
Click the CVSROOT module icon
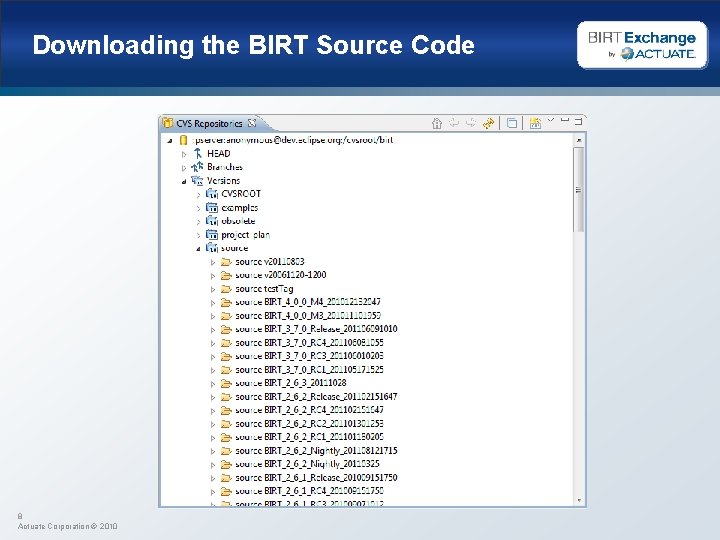(212, 194)
